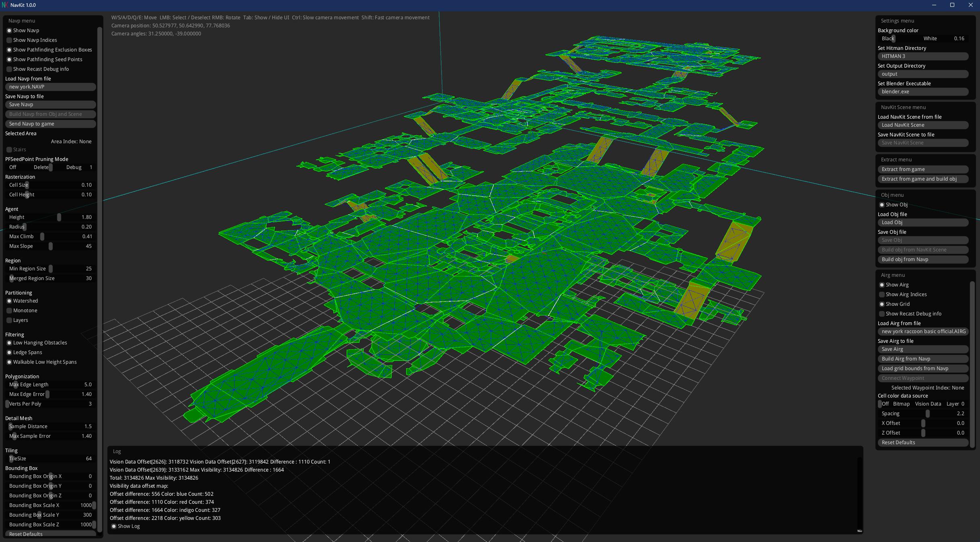
Task: Click HITMAN 3 directory button
Action: 923,56
